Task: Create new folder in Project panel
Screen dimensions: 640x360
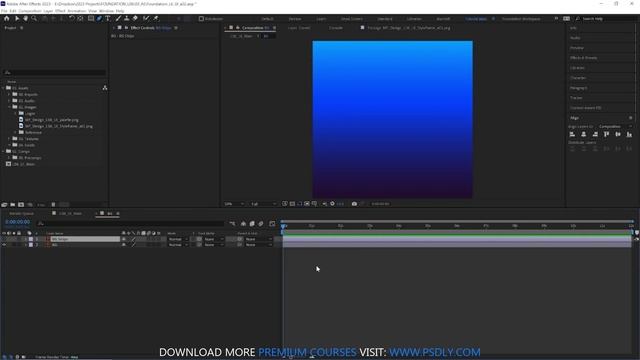Action: coord(13,204)
